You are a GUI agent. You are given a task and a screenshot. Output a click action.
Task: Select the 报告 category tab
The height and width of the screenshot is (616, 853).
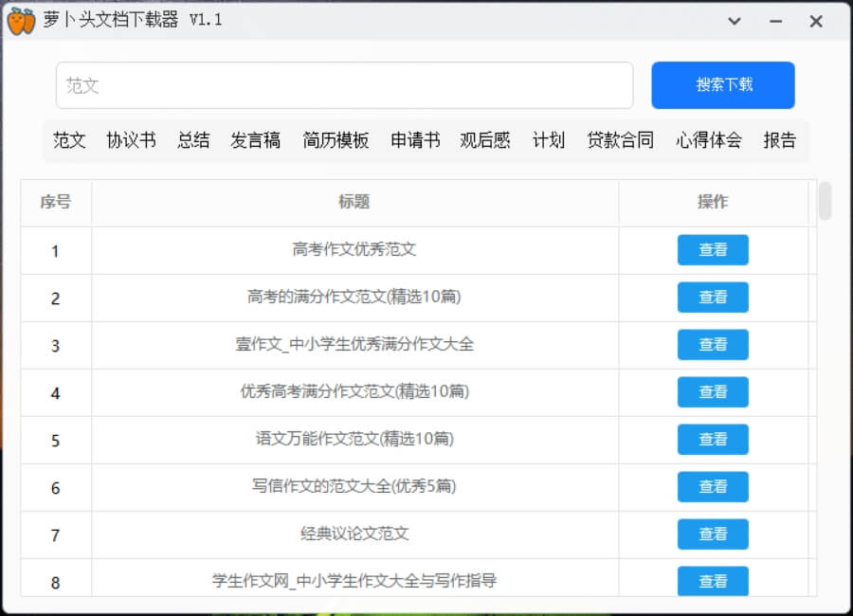pyautogui.click(x=780, y=140)
